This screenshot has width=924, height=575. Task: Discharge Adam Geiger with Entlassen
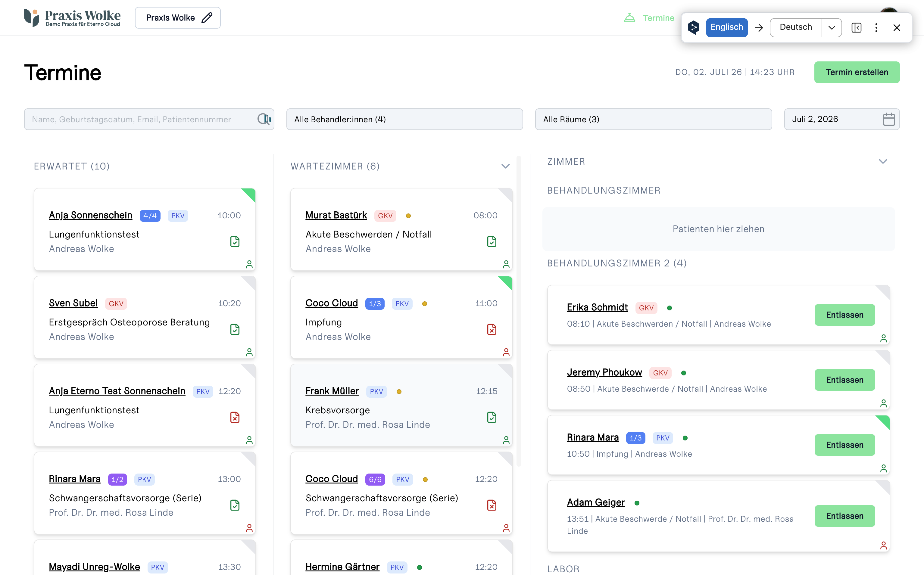click(x=845, y=516)
